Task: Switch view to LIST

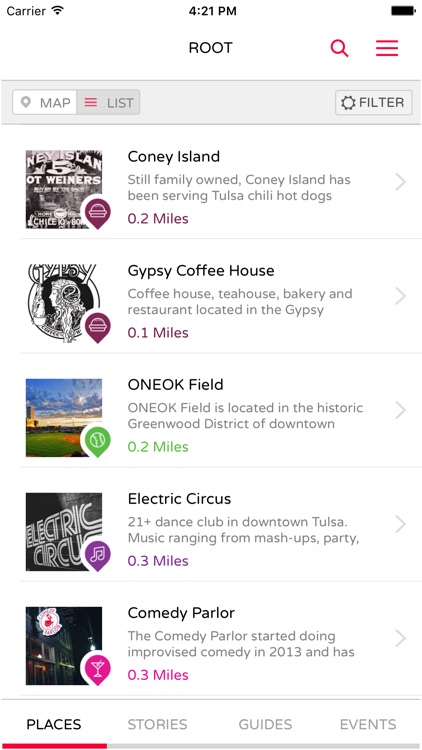Action: pyautogui.click(x=108, y=102)
